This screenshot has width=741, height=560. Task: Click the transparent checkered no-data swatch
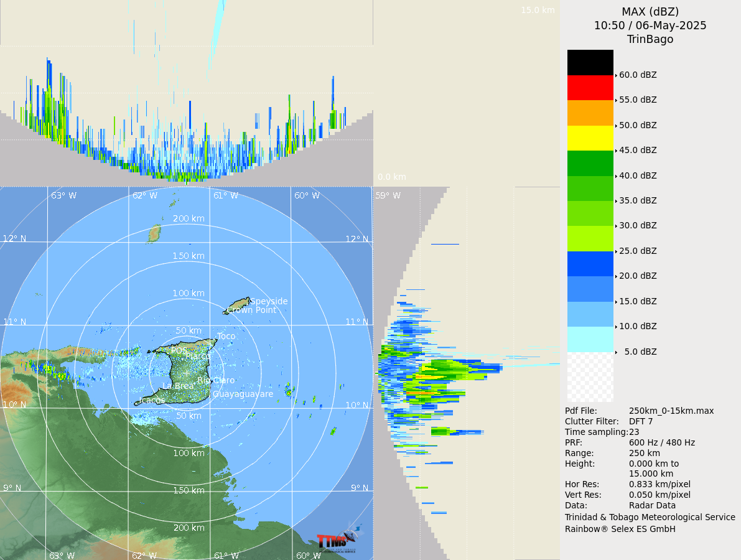pyautogui.click(x=590, y=377)
